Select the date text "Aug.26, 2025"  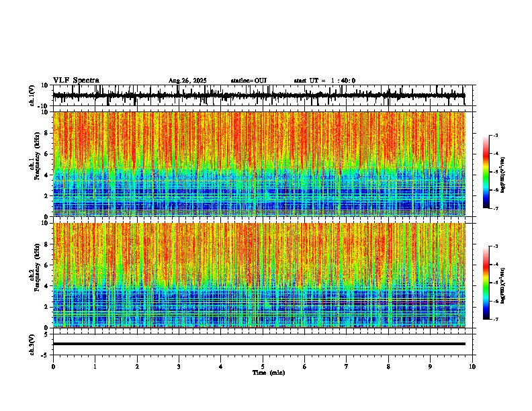coord(187,81)
